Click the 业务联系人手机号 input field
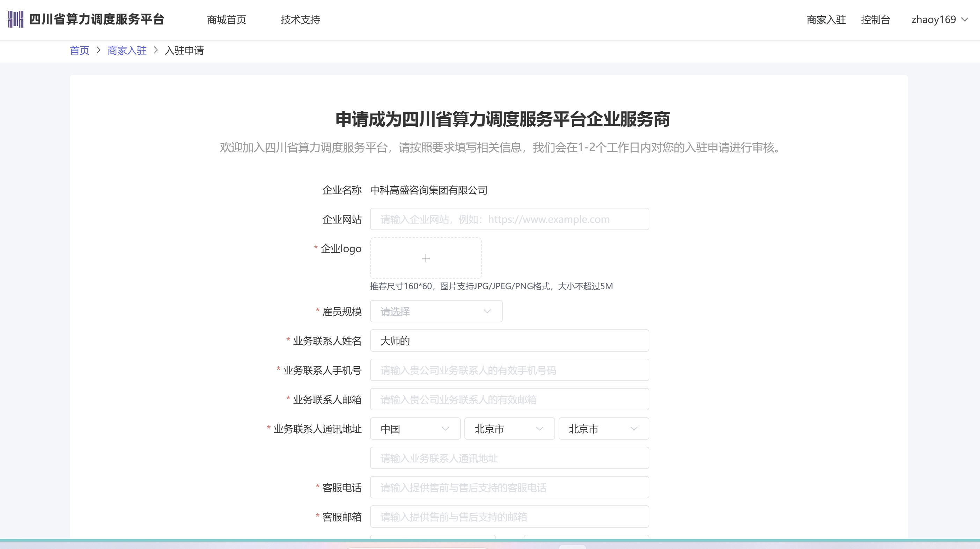Screen dimensions: 980x549 tap(509, 370)
